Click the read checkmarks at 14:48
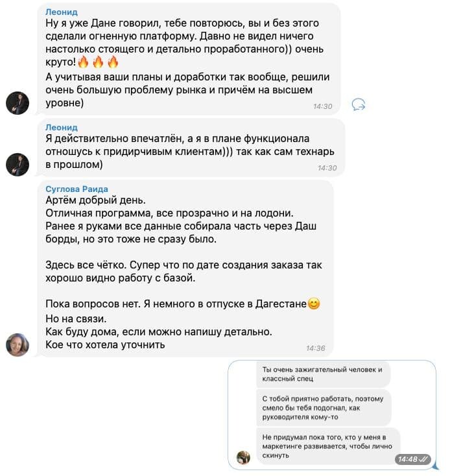This screenshot has height=476, width=450. [423, 459]
